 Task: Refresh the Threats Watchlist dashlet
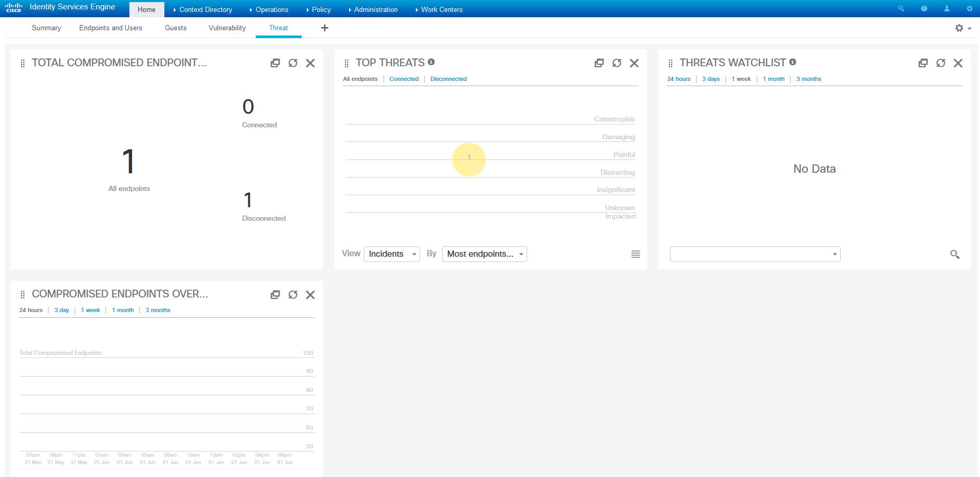coord(941,63)
